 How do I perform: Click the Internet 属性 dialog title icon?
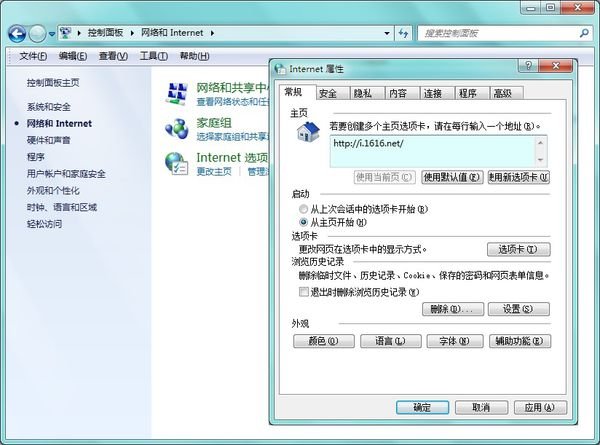point(280,69)
